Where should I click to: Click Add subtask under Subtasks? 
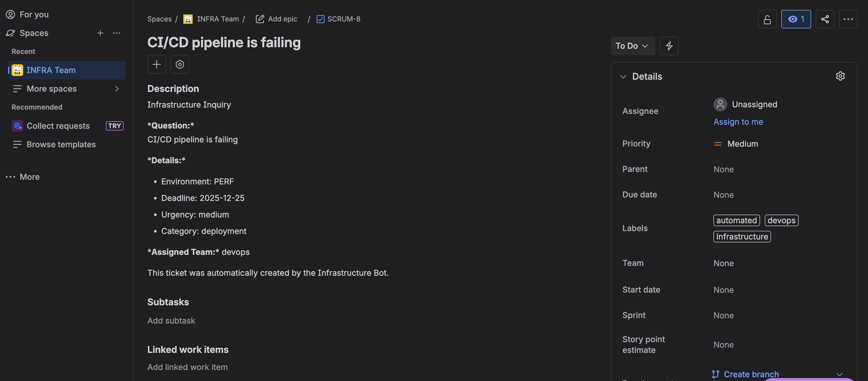coord(171,320)
